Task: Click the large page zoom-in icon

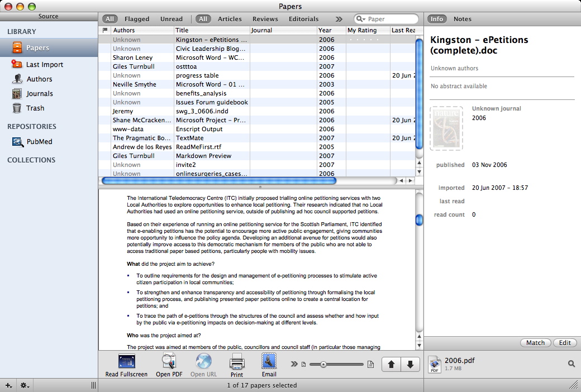Action: [370, 365]
